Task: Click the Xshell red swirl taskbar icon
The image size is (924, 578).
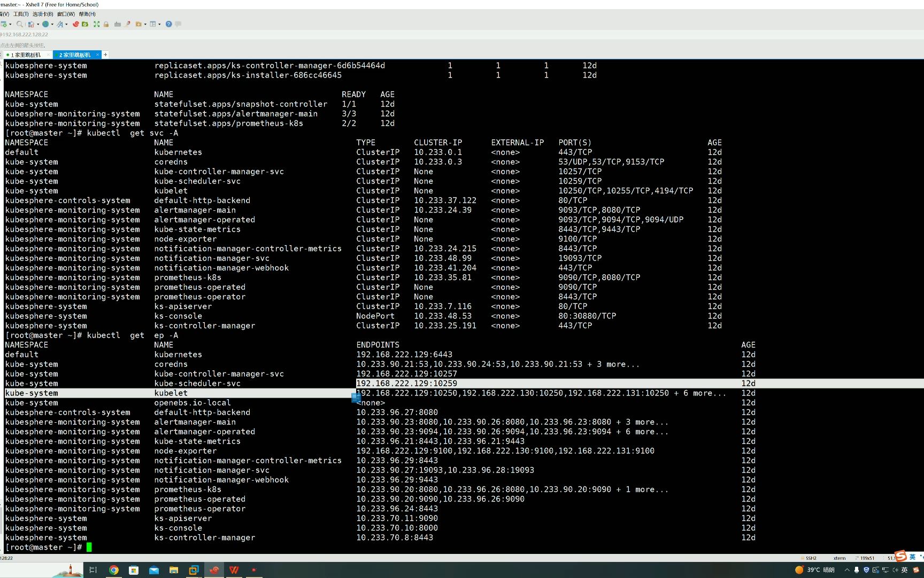Action: (x=214, y=570)
